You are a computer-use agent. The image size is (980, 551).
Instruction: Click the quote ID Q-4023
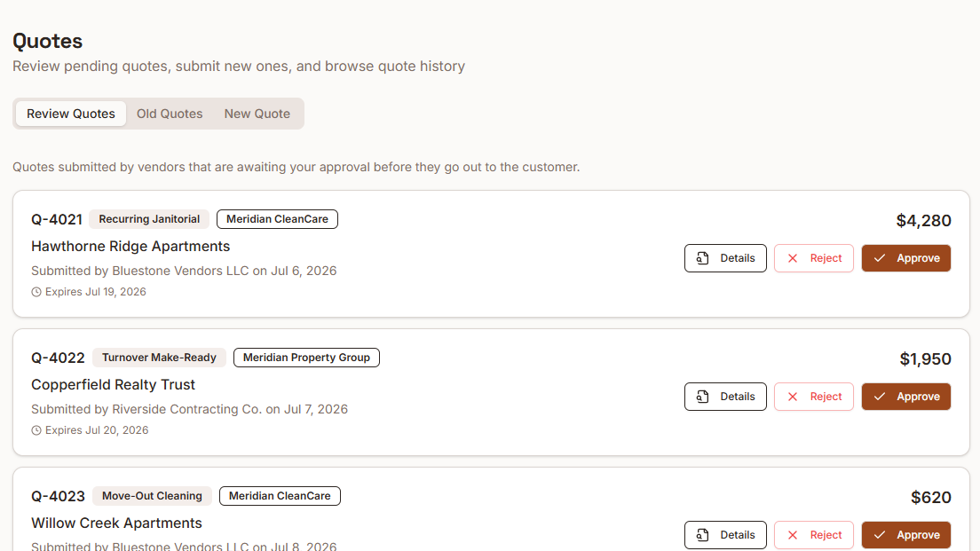pos(58,497)
